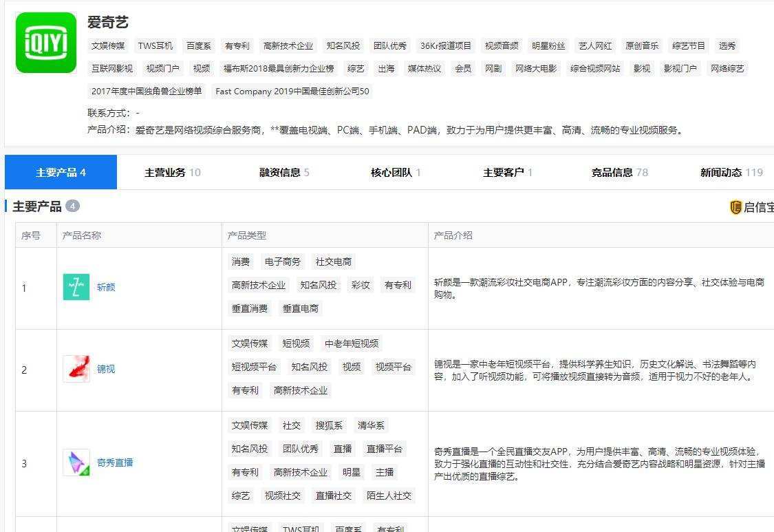The height and width of the screenshot is (532, 774).
Task: Click the 联系方式 contact line
Action: pos(114,113)
